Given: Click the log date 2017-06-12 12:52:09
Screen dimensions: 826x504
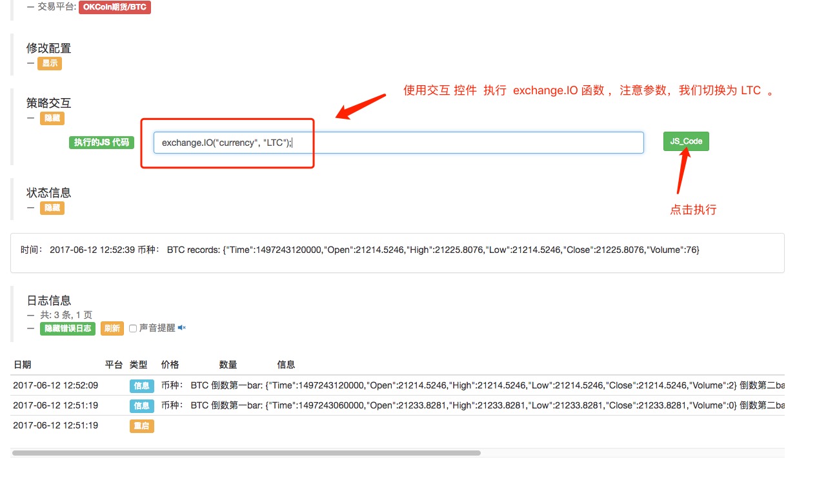Looking at the screenshot, I should coord(55,386).
